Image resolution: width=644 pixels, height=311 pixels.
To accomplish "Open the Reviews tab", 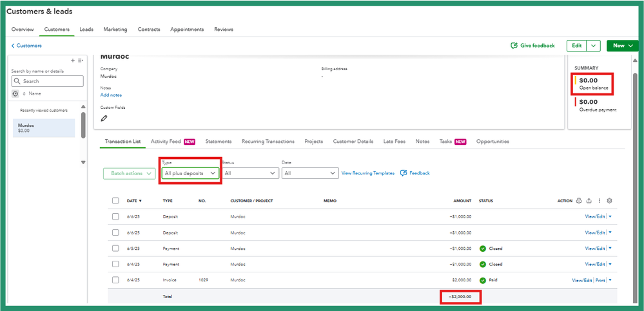I will 224,30.
